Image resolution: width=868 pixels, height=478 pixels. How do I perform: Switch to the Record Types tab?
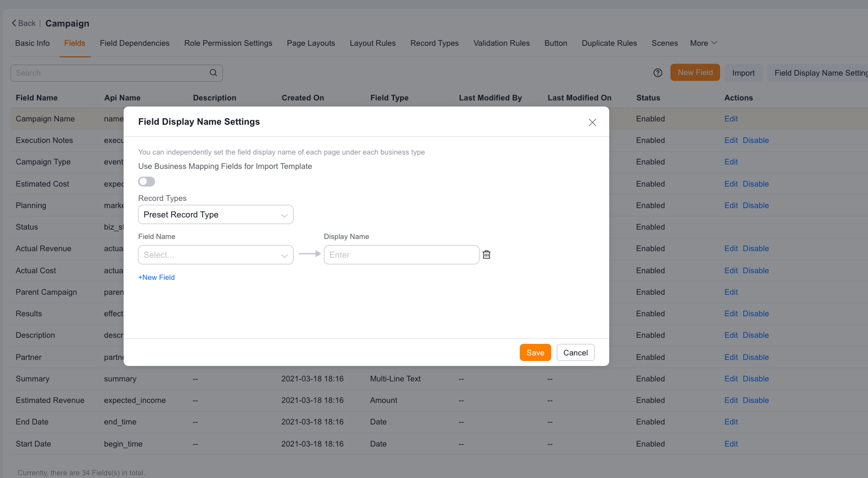point(435,43)
